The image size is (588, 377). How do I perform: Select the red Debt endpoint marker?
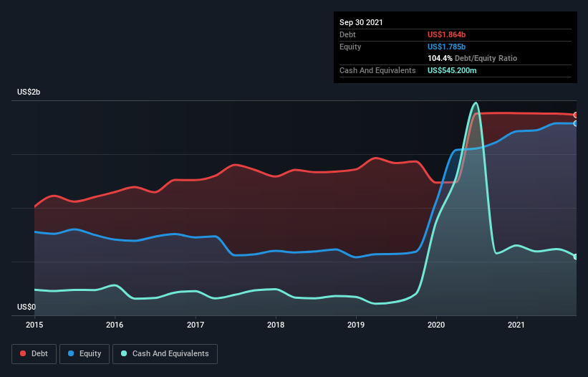576,115
